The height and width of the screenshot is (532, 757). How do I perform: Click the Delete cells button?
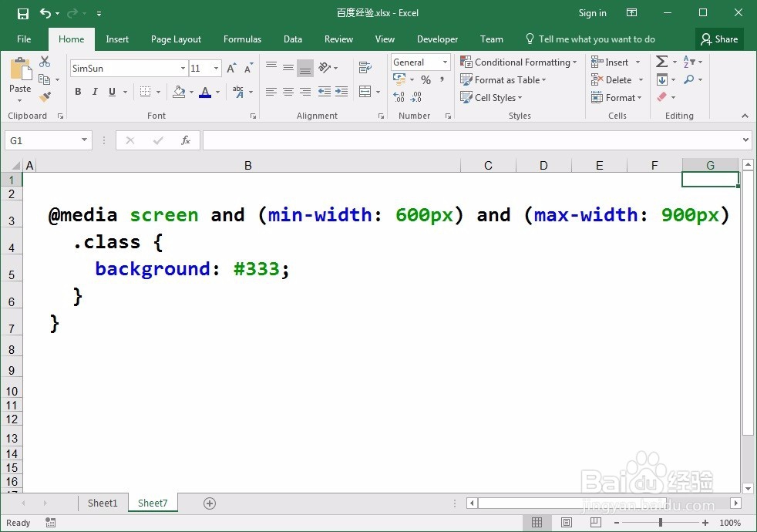[x=612, y=80]
